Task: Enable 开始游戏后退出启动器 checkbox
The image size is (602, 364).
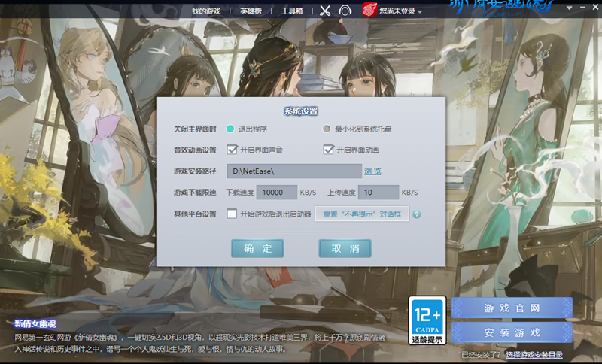Action: 232,214
